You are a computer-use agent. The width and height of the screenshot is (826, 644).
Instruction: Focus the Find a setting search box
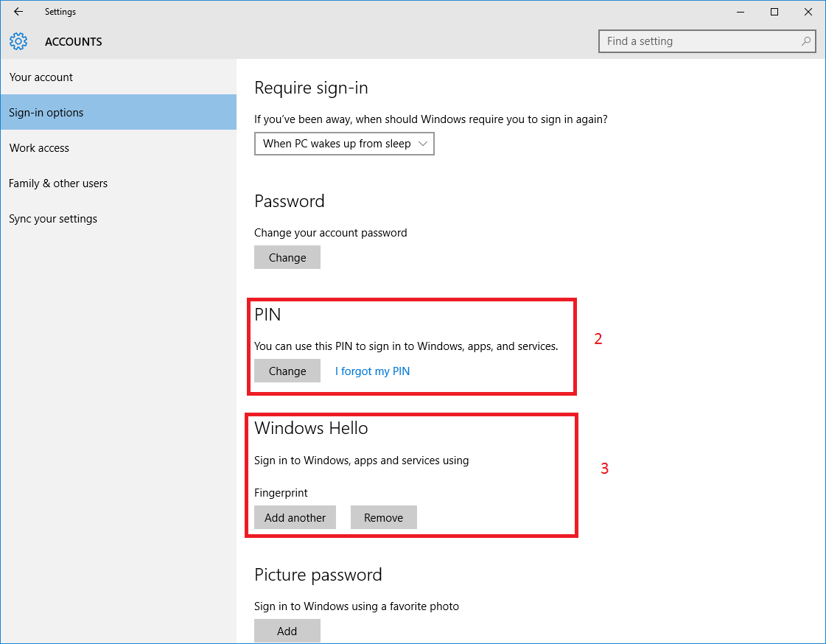[707, 41]
